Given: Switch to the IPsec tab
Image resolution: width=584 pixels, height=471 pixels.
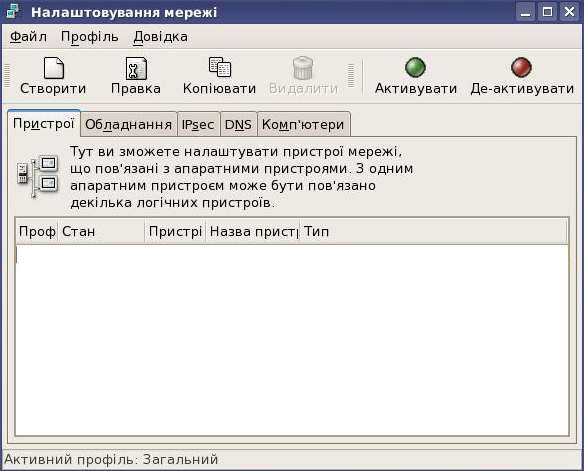Looking at the screenshot, I should pyautogui.click(x=198, y=124).
